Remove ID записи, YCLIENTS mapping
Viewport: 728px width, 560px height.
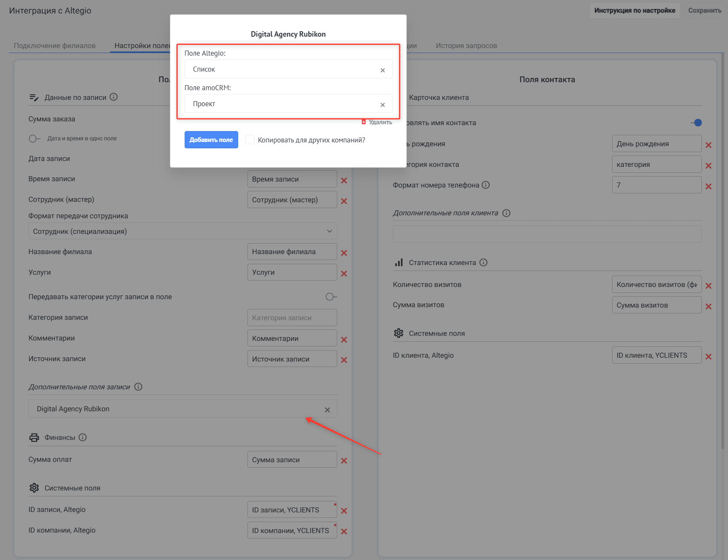click(x=344, y=511)
